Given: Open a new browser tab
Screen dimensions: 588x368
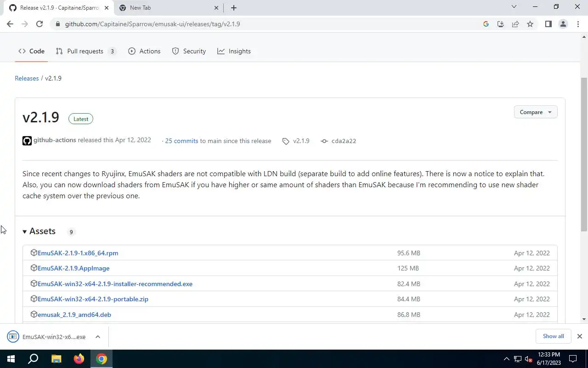Looking at the screenshot, I should (x=234, y=8).
